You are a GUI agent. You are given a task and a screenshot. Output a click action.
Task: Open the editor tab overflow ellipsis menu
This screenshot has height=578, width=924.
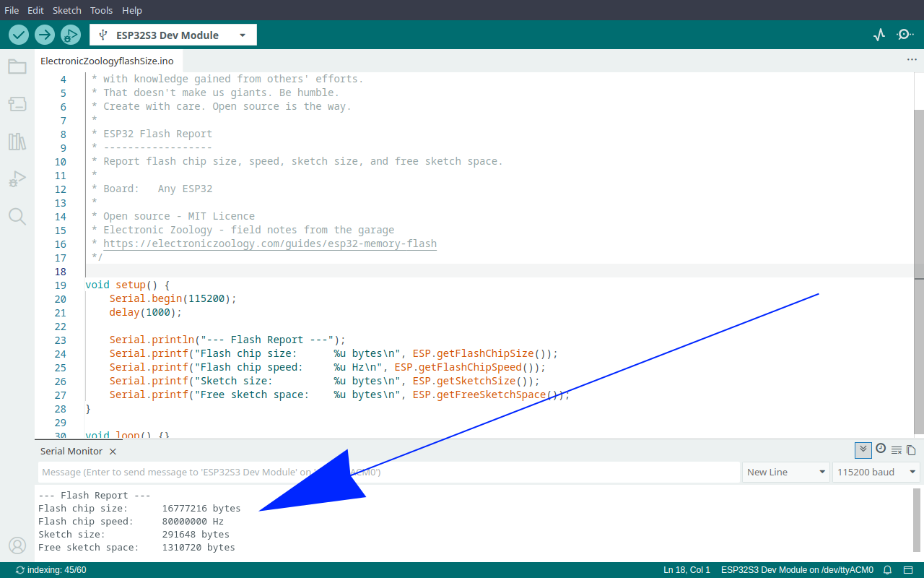[x=912, y=60]
